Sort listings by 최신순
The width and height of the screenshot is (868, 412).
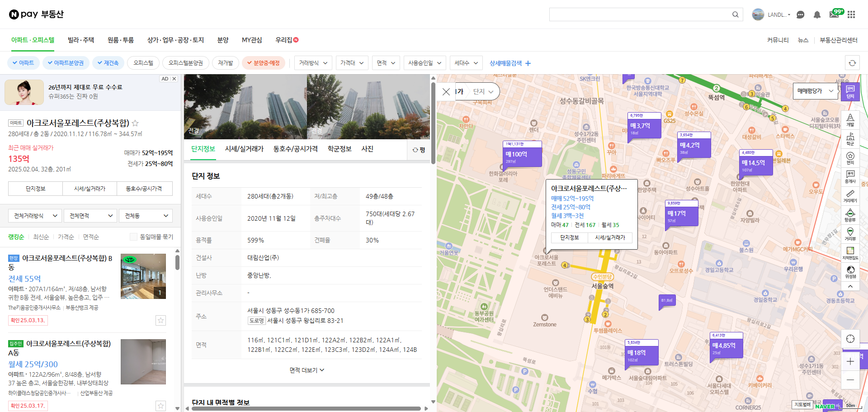coord(41,237)
